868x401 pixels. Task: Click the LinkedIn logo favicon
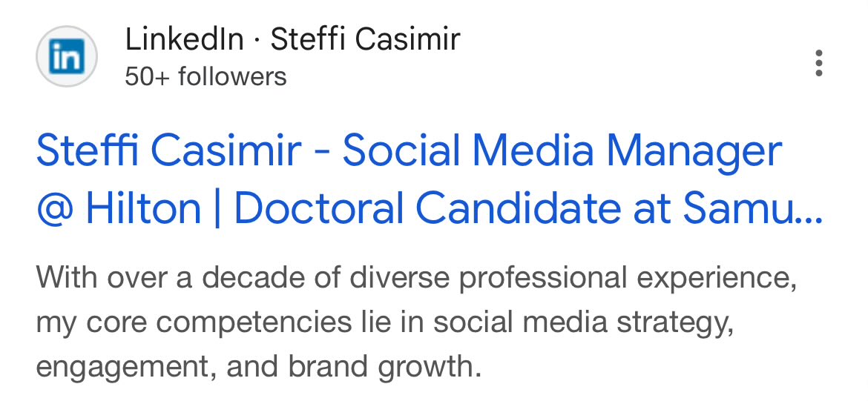coord(67,57)
